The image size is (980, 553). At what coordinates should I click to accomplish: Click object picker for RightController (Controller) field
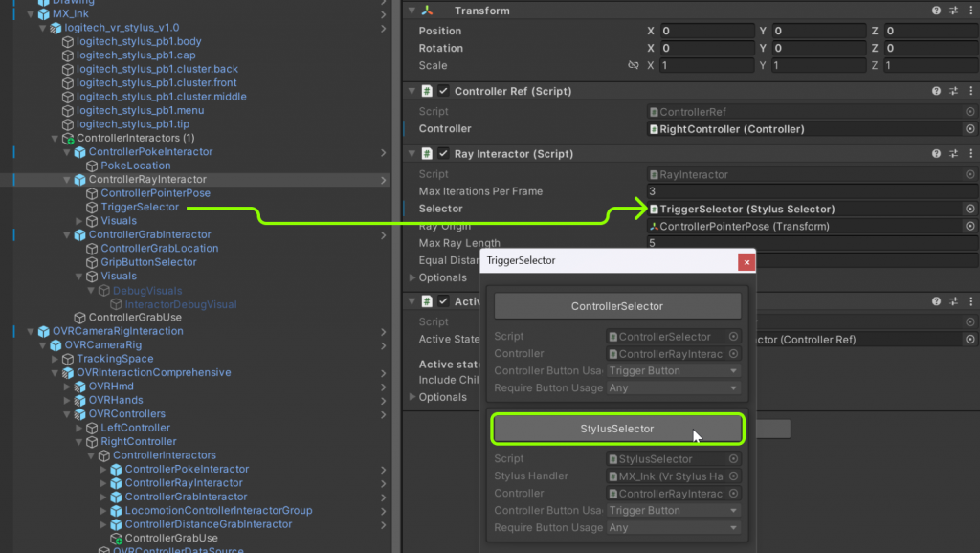point(970,129)
